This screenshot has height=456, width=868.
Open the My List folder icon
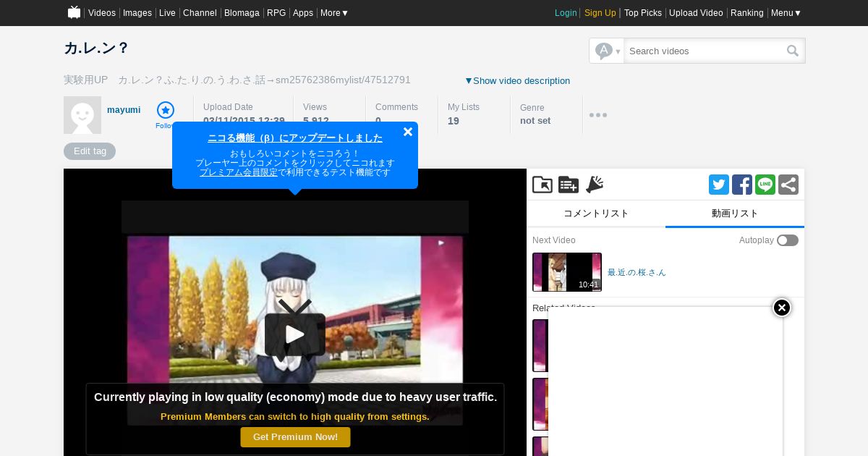(542, 185)
